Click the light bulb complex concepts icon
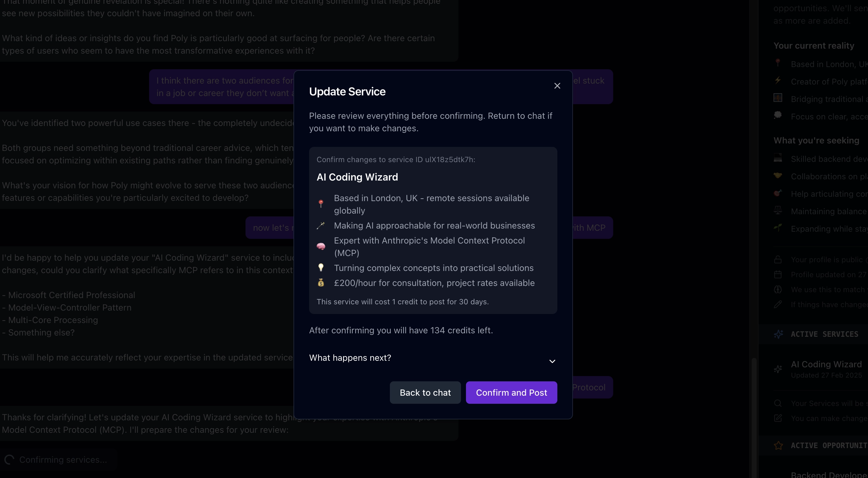The image size is (868, 478). click(321, 268)
